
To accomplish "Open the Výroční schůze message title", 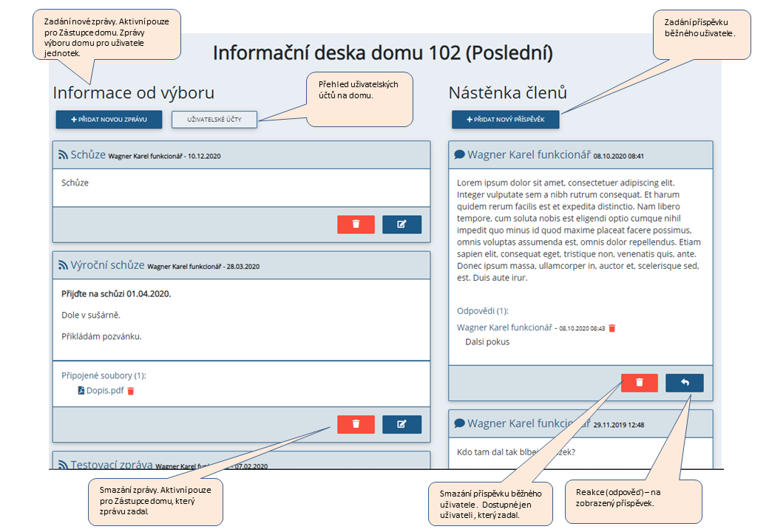I will pos(107,265).
